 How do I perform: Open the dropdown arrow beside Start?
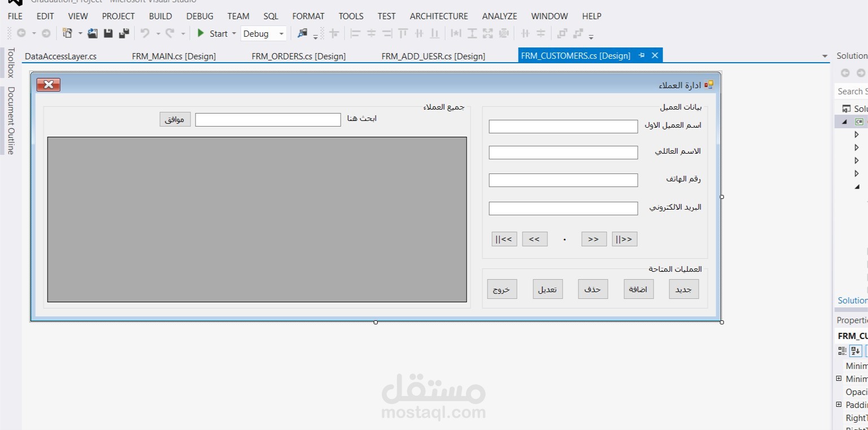click(234, 33)
